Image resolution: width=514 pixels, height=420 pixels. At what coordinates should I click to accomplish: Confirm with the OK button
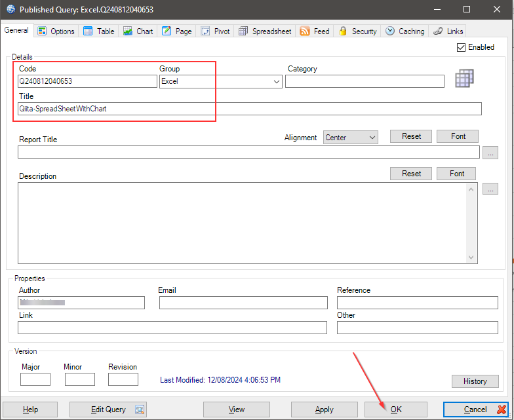tap(396, 410)
